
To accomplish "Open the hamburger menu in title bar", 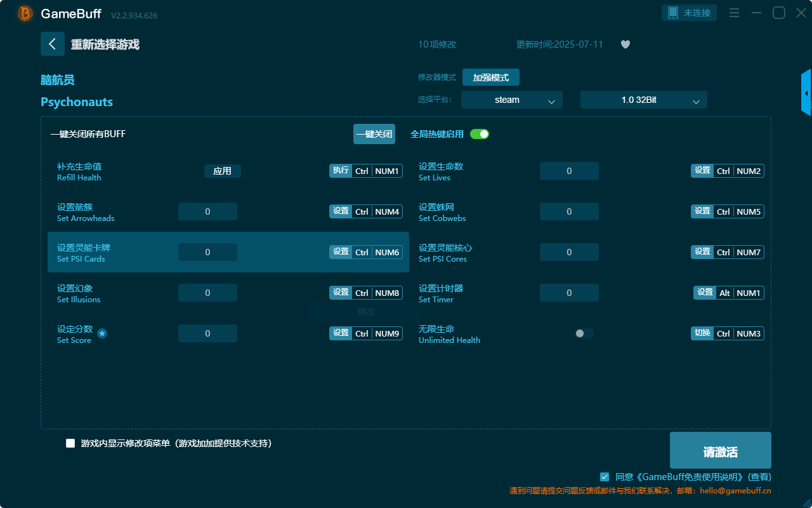I will (734, 13).
